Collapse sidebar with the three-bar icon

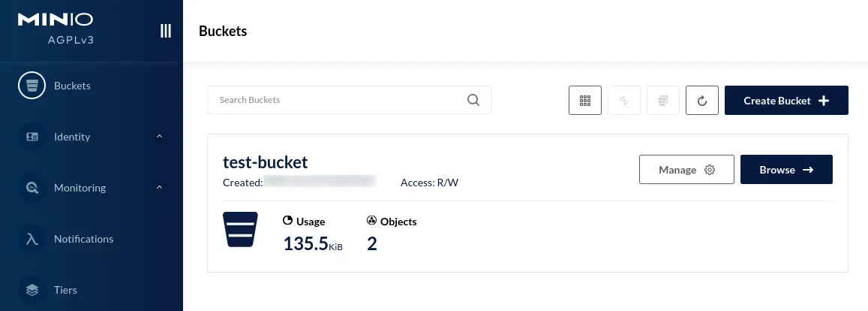[x=166, y=31]
